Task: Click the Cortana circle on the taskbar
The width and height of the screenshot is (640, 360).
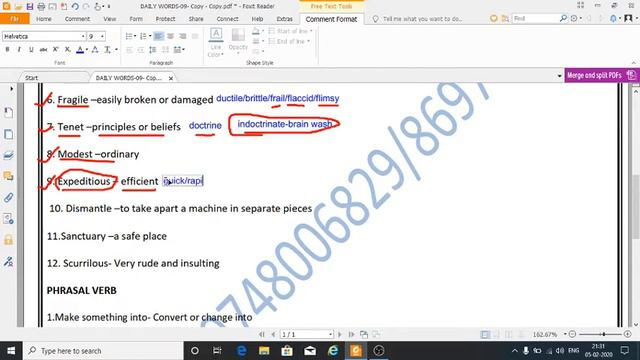Action: pos(195,351)
